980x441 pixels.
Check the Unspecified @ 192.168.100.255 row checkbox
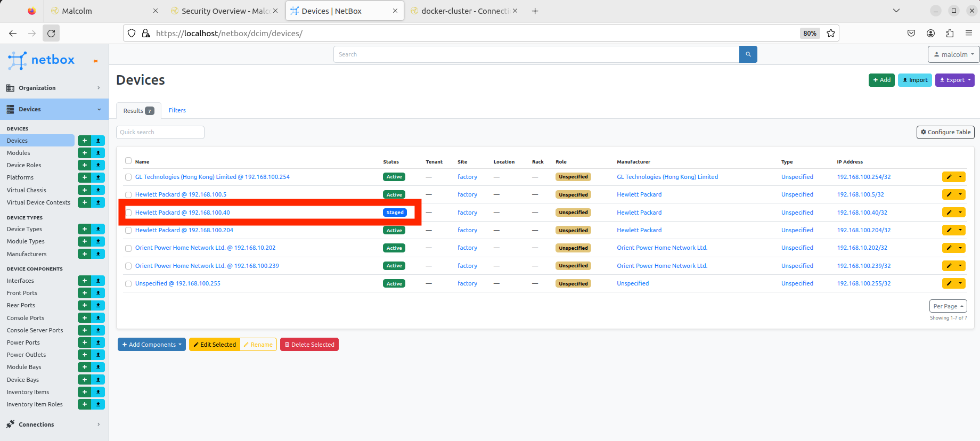coord(128,284)
